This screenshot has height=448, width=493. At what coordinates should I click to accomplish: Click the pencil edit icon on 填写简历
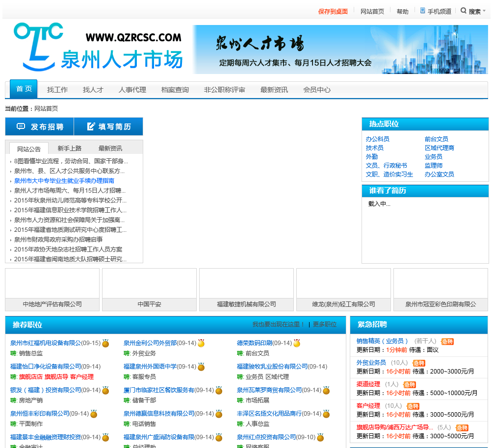[x=91, y=126]
